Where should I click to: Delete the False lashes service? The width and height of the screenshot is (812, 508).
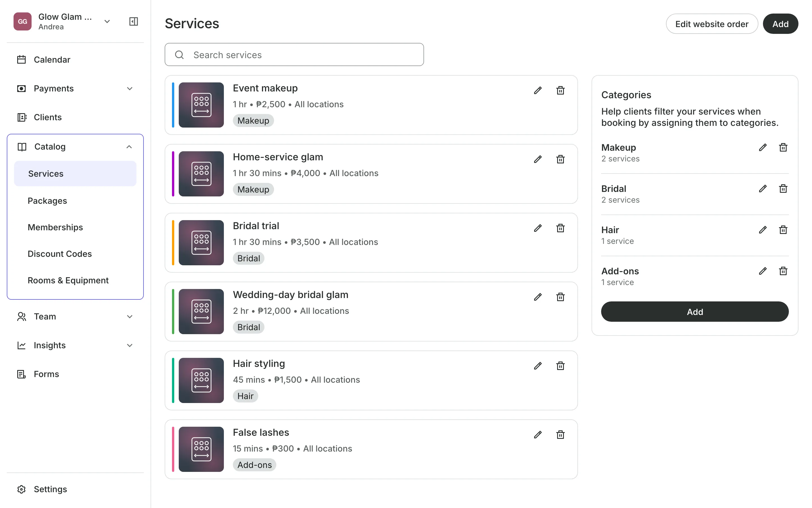560,435
